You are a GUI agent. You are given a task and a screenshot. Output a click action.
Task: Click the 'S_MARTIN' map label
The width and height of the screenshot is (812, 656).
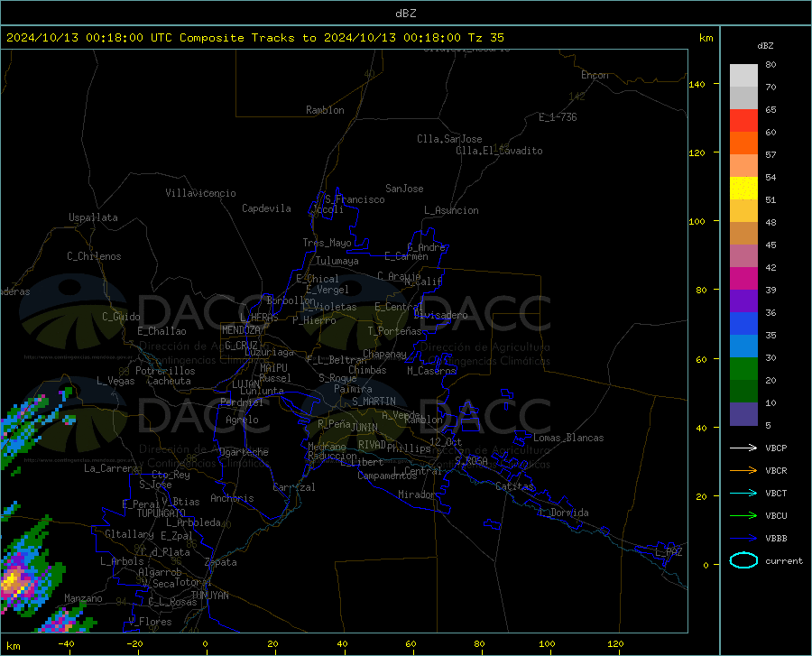[374, 402]
